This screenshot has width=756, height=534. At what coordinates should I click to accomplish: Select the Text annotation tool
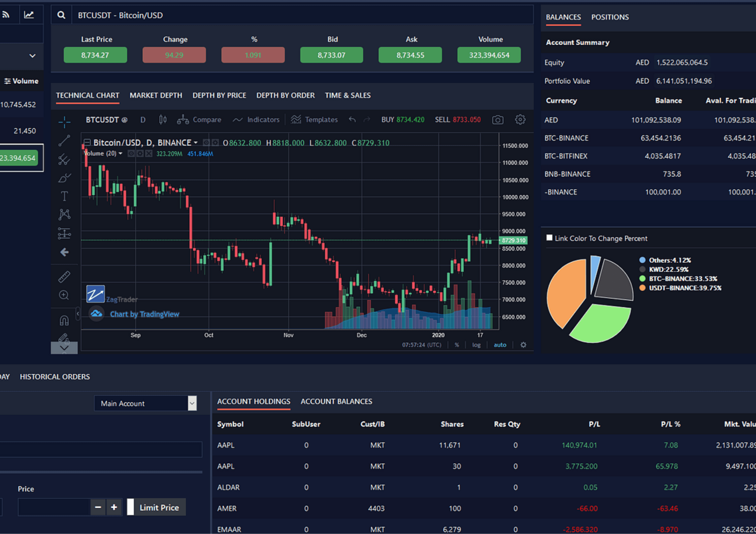point(64,196)
